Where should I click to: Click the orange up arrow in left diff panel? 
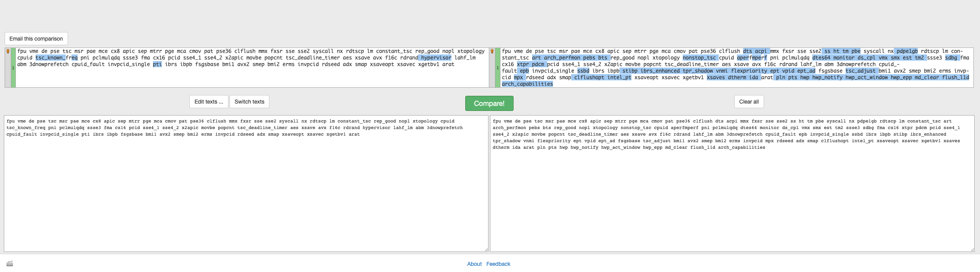pos(8,51)
